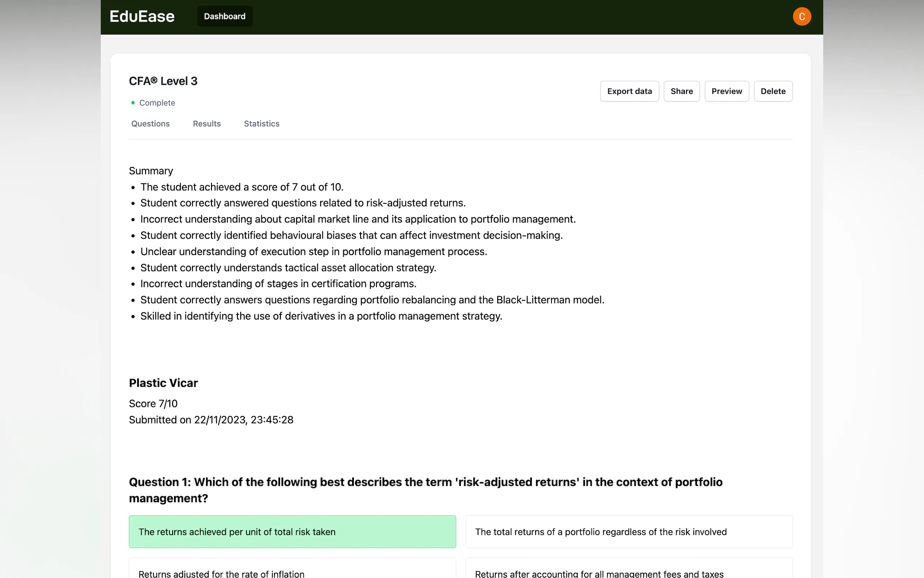Click the EduEase logo
Viewport: 924px width, 578px height.
142,16
